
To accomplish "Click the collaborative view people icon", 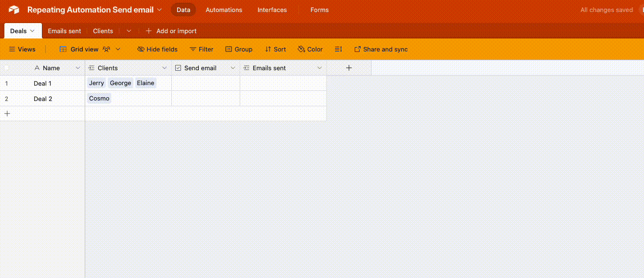I will pyautogui.click(x=106, y=49).
